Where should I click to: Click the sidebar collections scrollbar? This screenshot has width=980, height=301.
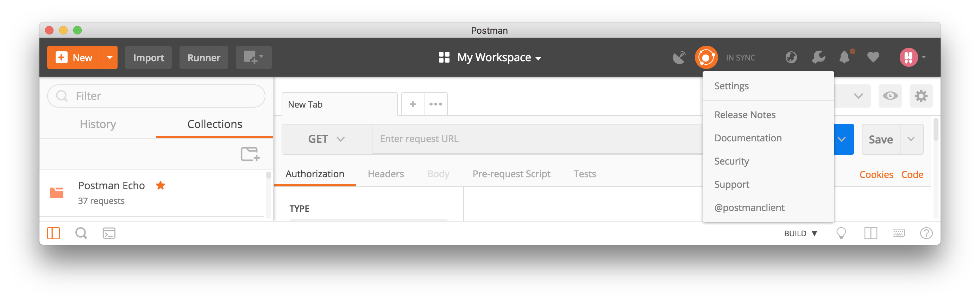coord(268,175)
